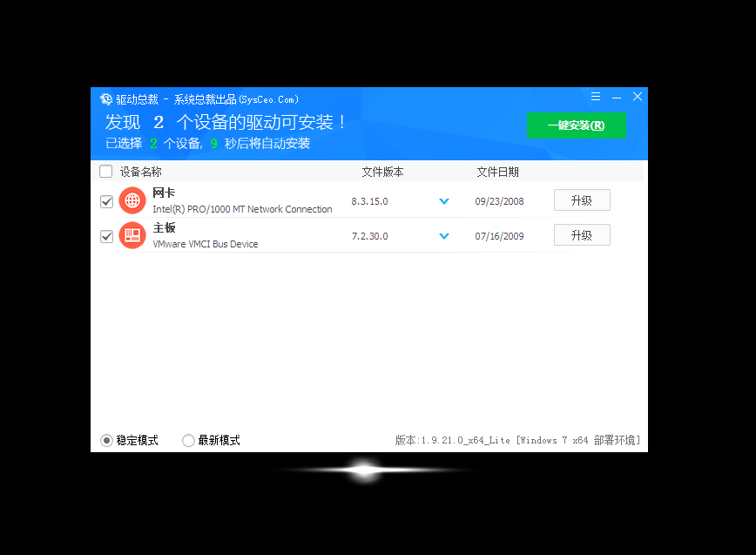This screenshot has width=756, height=555.
Task: Click the 设备名称 column header
Action: tap(139, 172)
